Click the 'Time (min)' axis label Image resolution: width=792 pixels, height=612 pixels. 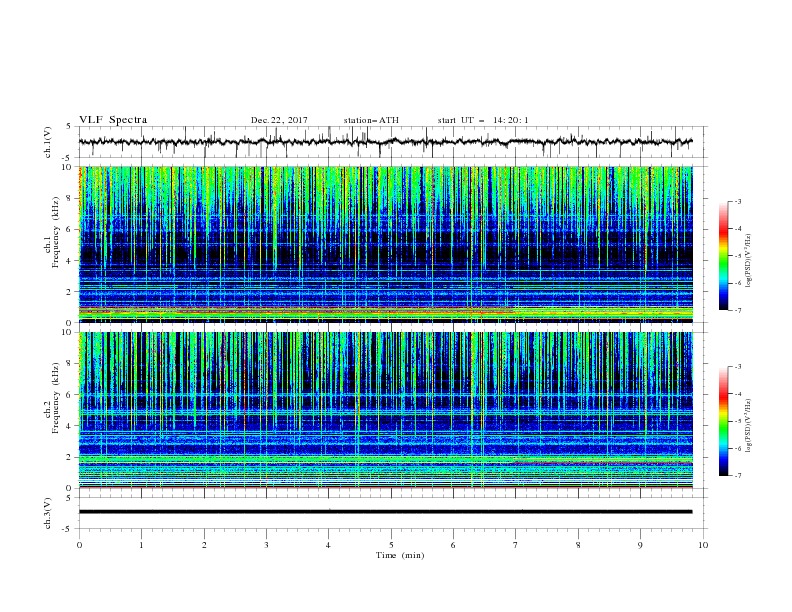point(400,555)
